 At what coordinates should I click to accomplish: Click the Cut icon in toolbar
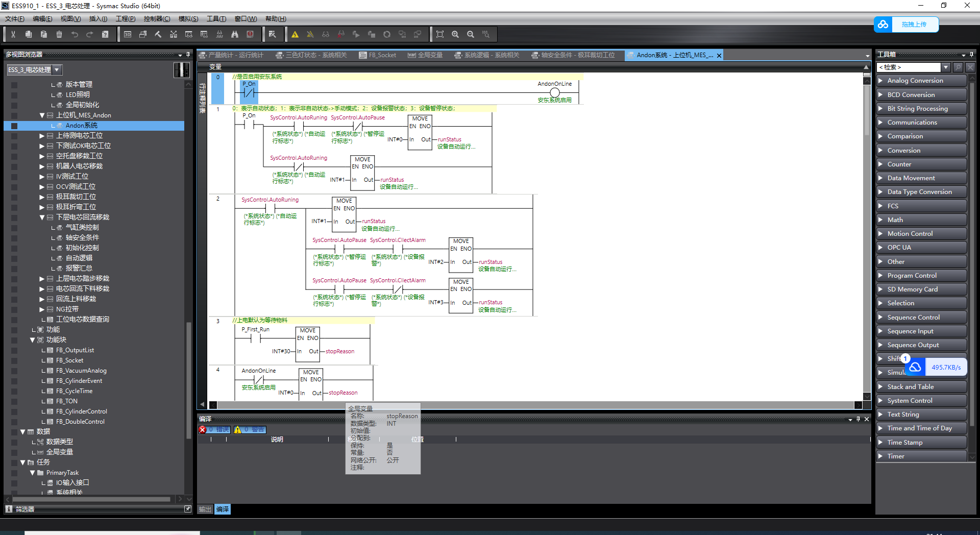[x=13, y=34]
